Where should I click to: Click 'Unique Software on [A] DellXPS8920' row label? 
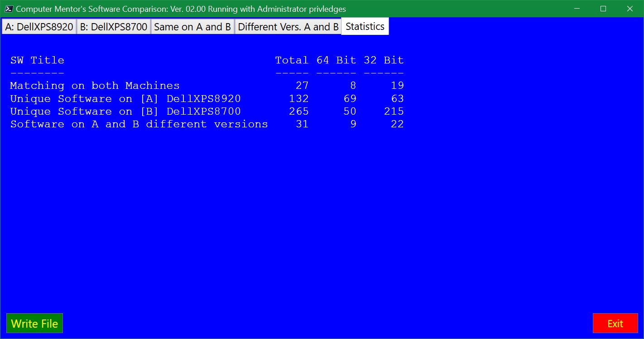[x=125, y=99]
